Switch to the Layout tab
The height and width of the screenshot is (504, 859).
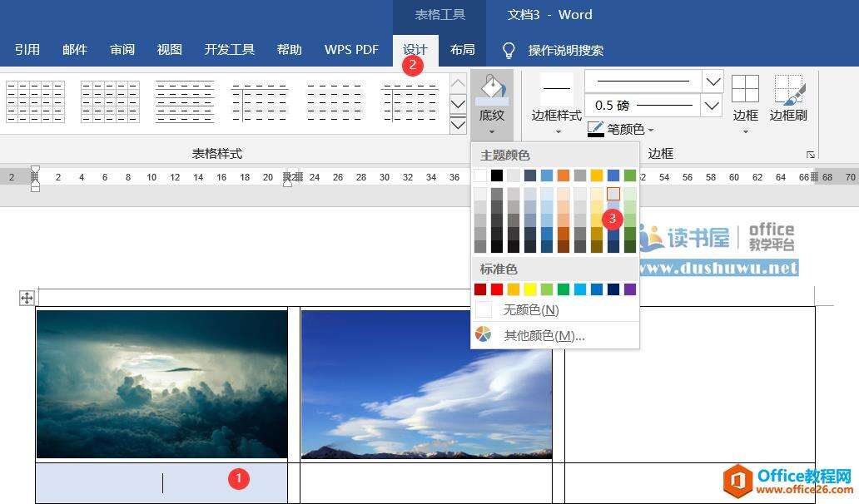[x=462, y=50]
